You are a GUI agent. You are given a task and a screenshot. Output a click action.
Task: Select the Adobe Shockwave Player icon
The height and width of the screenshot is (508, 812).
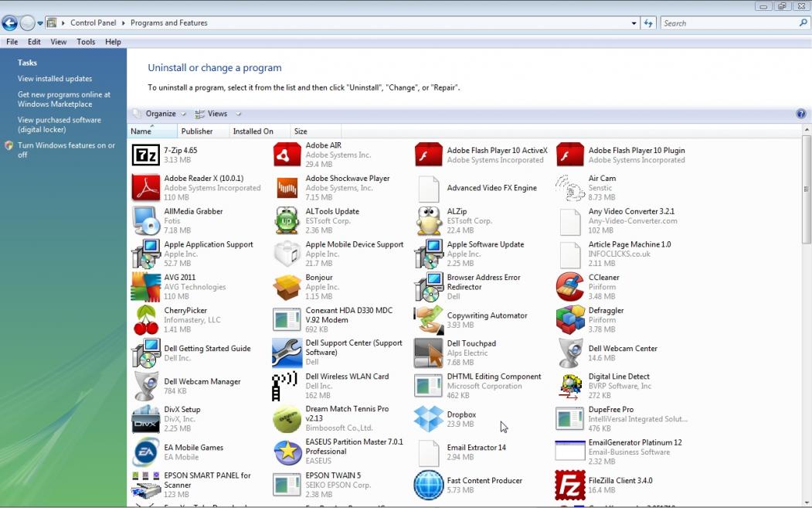(287, 188)
